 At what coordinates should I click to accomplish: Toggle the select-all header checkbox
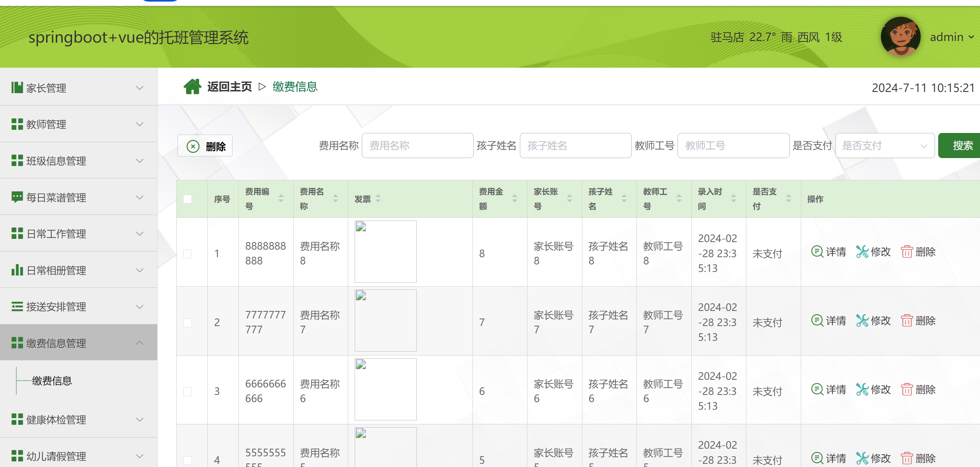187,199
